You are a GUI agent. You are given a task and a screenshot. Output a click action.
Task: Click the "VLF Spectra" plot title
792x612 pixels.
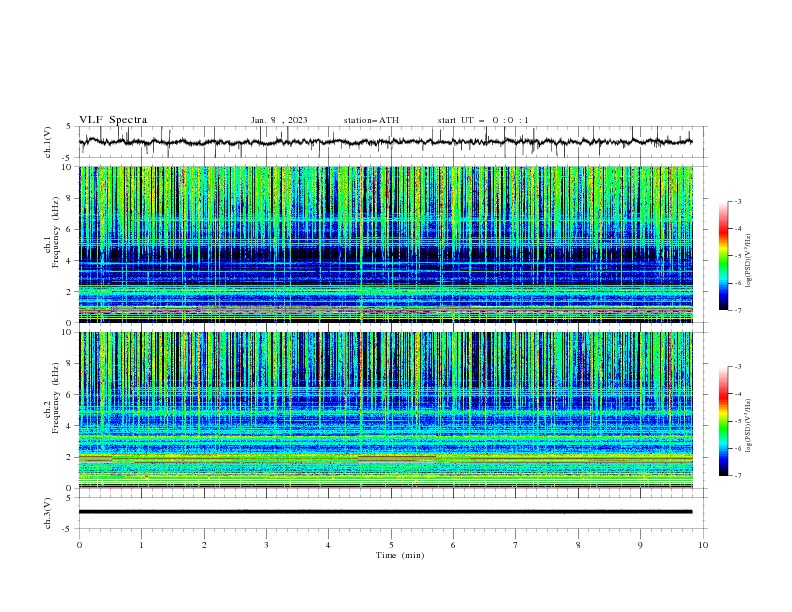point(113,120)
